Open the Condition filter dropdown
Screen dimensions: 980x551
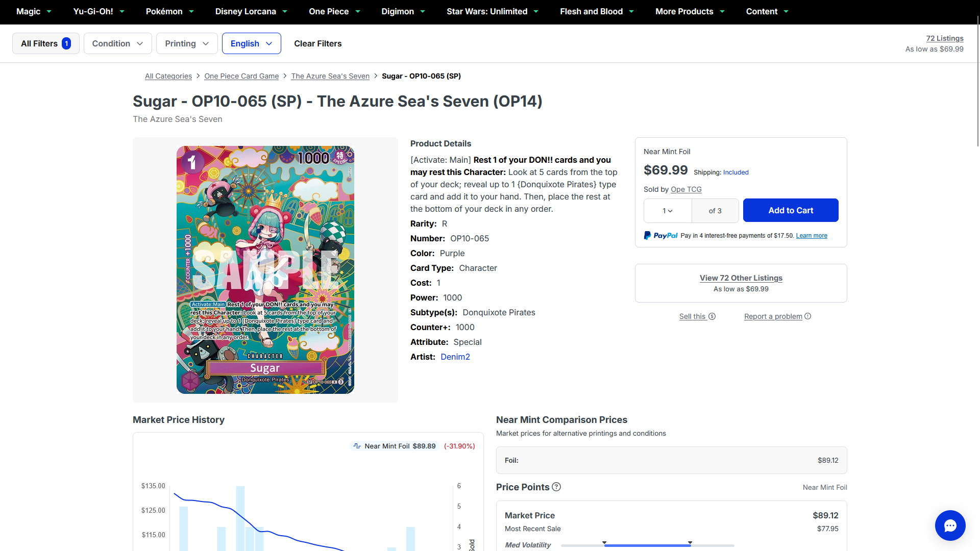(118, 43)
